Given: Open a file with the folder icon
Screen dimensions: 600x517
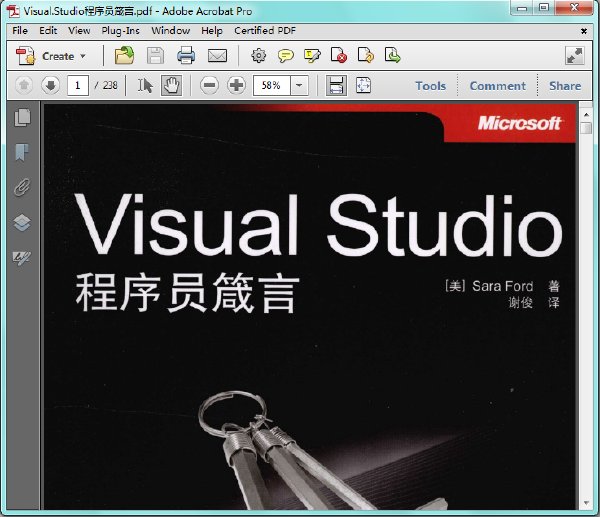Looking at the screenshot, I should click(125, 56).
